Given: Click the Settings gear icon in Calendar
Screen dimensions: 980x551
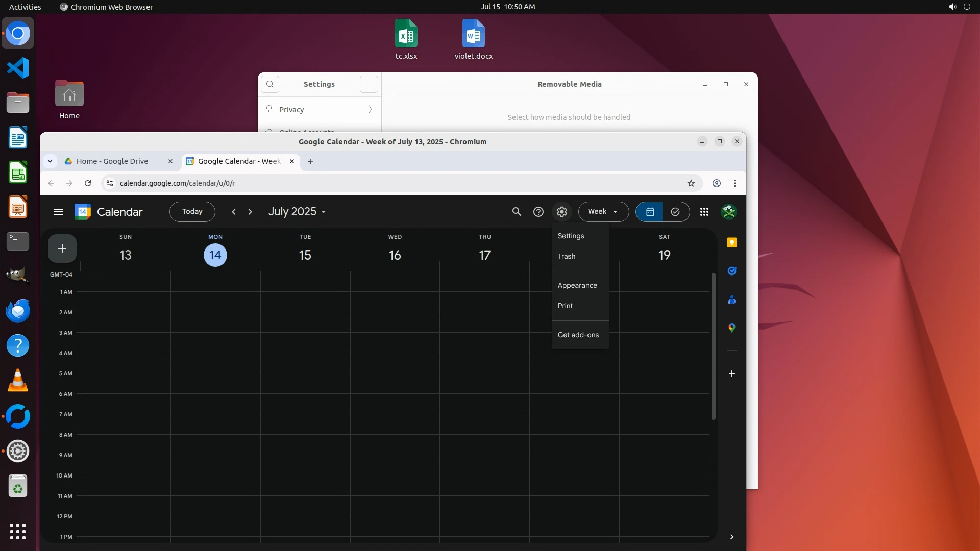Looking at the screenshot, I should 562,212.
